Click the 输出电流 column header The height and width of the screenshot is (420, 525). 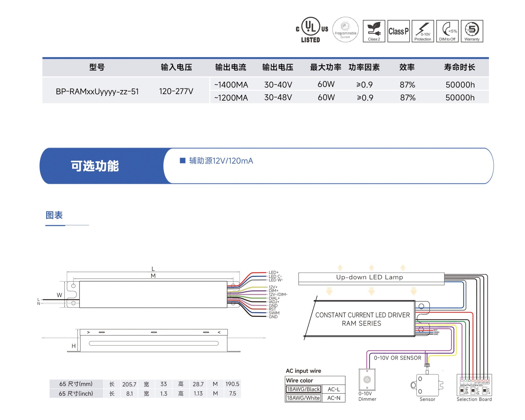coord(231,67)
